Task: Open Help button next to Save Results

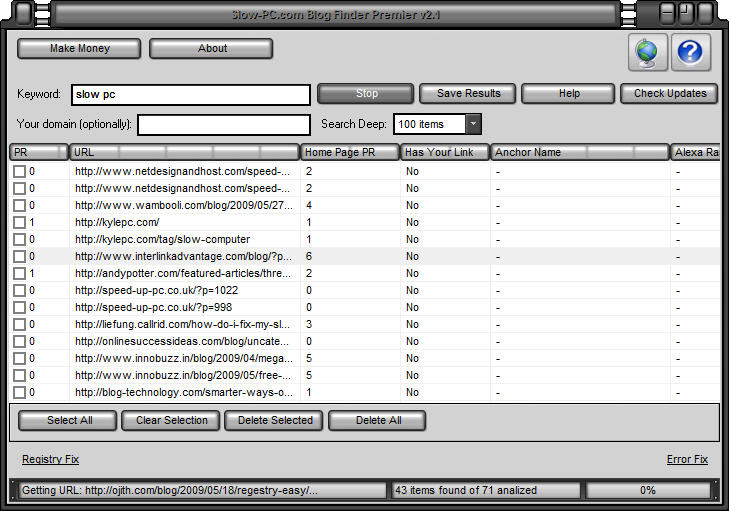Action: click(x=568, y=93)
